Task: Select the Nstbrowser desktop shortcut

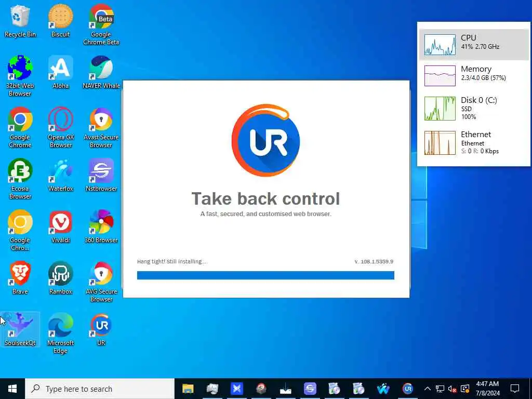Action: [101, 176]
